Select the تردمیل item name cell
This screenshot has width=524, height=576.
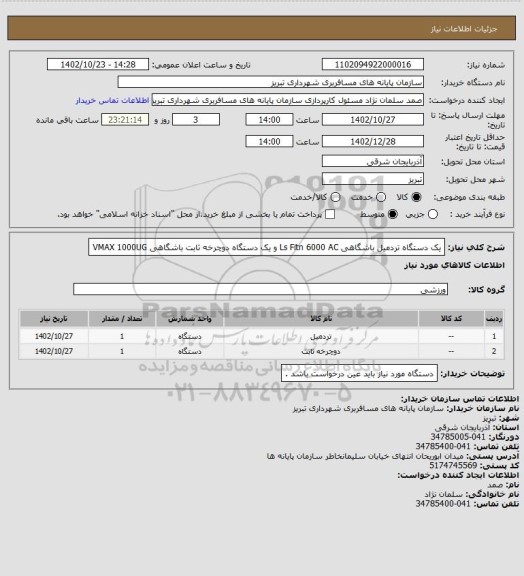321,336
